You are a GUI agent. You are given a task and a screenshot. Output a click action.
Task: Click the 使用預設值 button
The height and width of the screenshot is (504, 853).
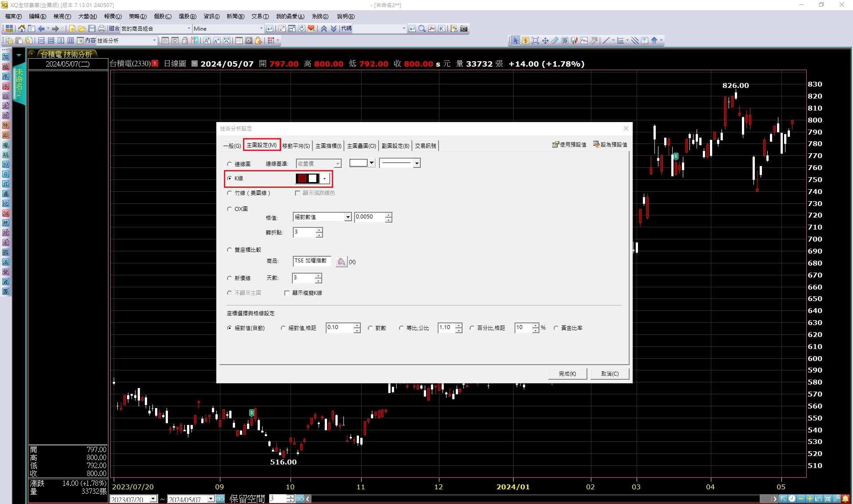(x=569, y=145)
